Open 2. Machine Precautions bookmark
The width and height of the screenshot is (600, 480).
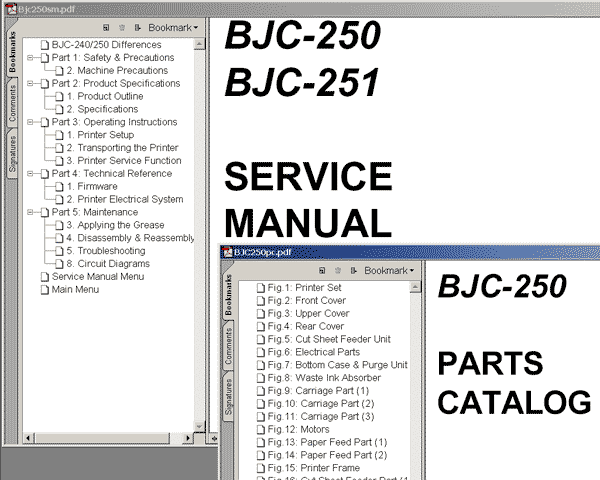point(117,70)
